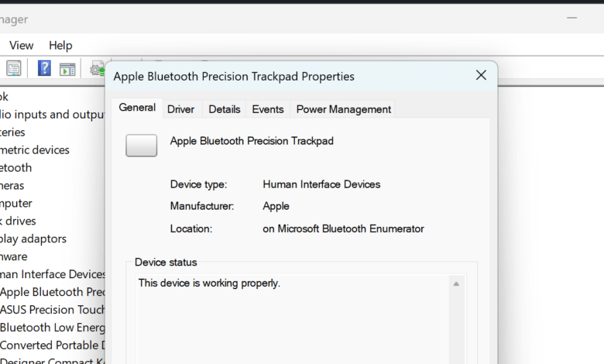Select the disk drives category
The image size is (604, 364).
18,221
